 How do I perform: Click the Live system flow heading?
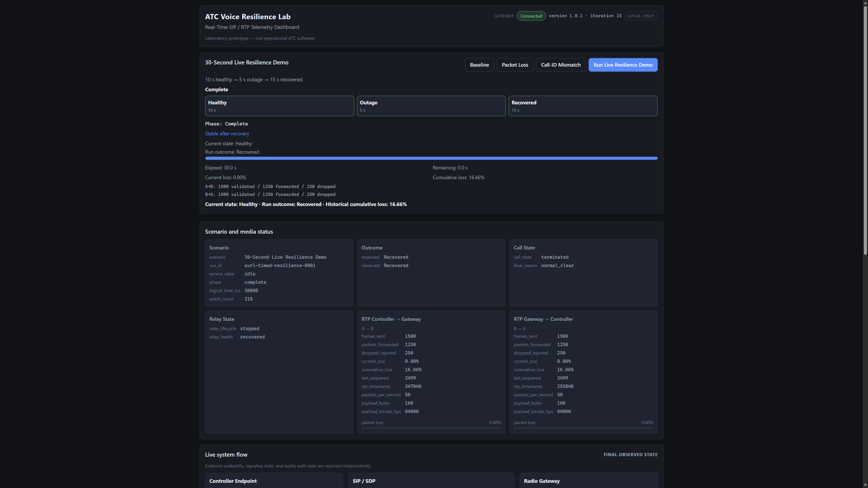pyautogui.click(x=226, y=455)
